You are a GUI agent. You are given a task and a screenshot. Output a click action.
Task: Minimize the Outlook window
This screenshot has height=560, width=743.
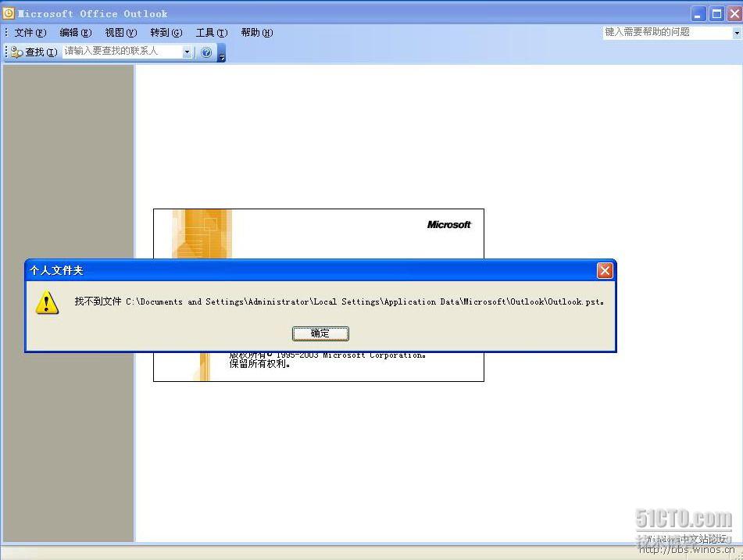698,14
